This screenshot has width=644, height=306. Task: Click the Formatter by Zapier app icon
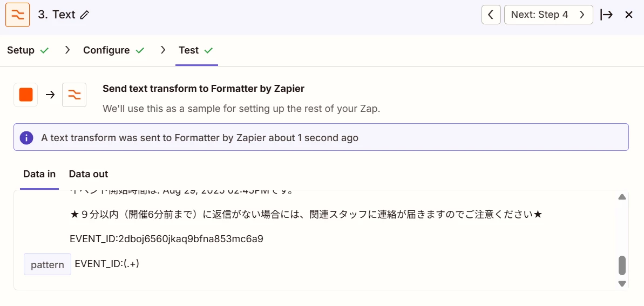[x=74, y=95]
